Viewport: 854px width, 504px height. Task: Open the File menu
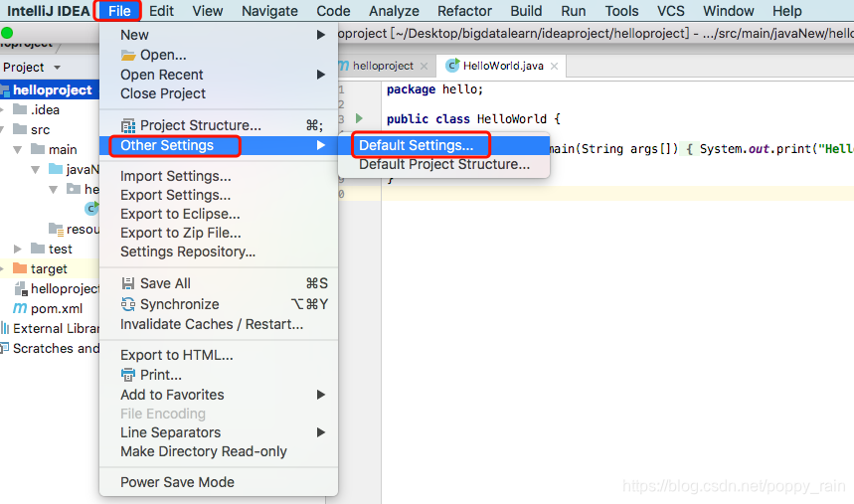(x=118, y=11)
